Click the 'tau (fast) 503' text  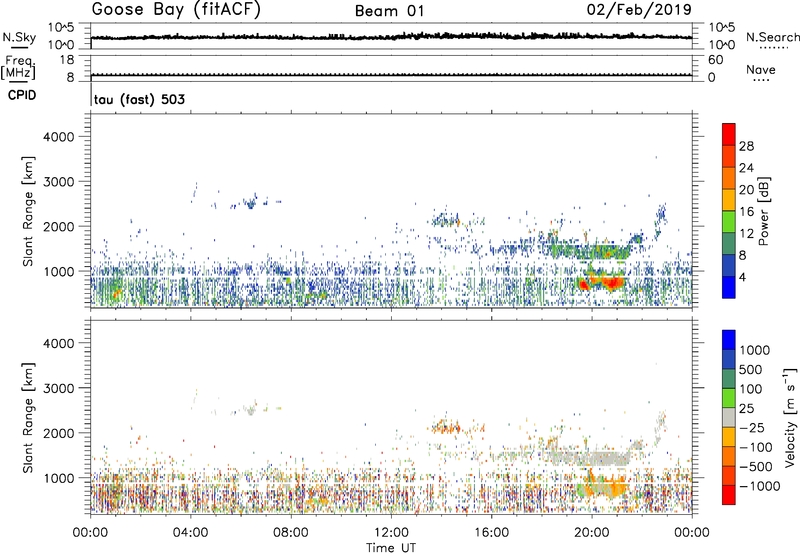[x=139, y=99]
